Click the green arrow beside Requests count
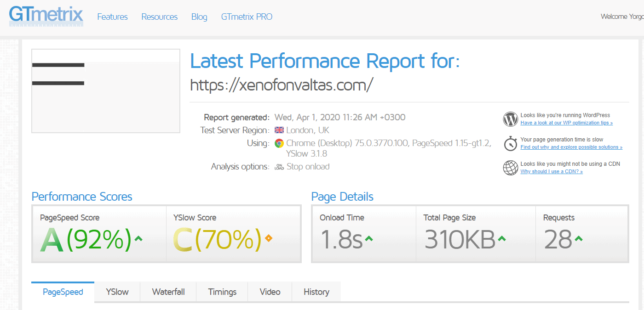 click(578, 238)
